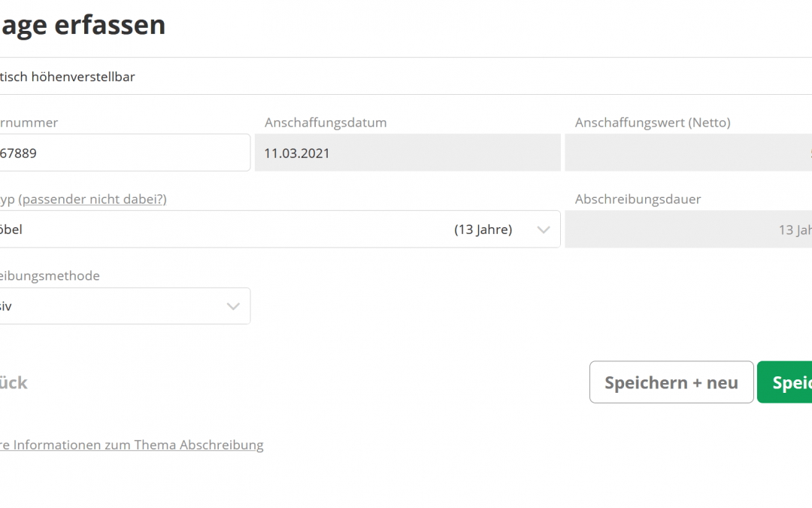The height and width of the screenshot is (508, 812).
Task: Click the Anschaffungsdatum field showing 11.03.2021
Action: [407, 153]
